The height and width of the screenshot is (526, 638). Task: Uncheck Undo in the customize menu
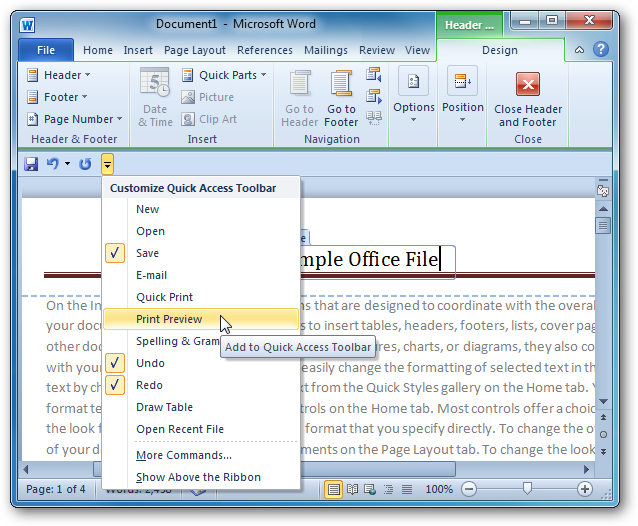click(201, 363)
